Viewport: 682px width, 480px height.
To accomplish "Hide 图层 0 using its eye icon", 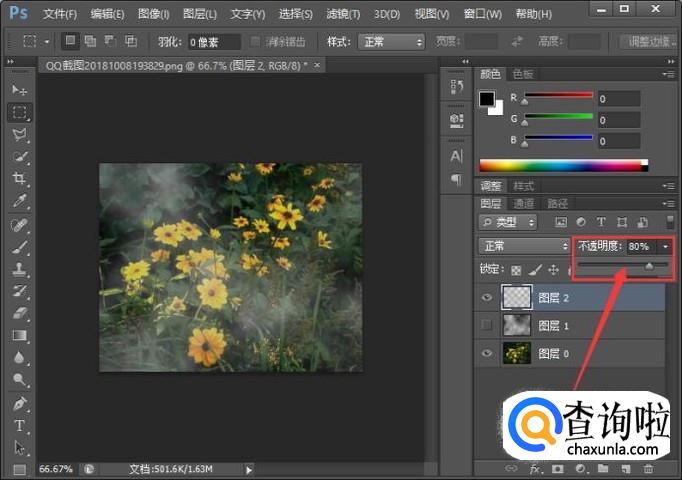I will coord(487,353).
